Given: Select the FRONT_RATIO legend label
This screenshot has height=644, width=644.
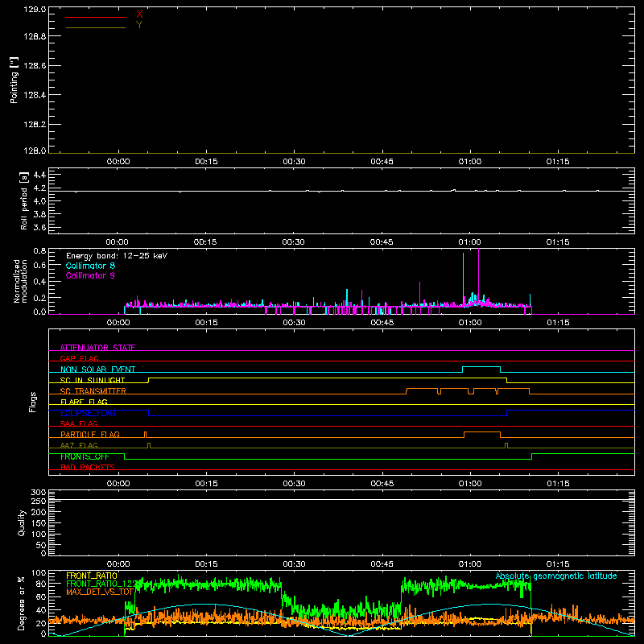Looking at the screenshot, I should (x=92, y=576).
